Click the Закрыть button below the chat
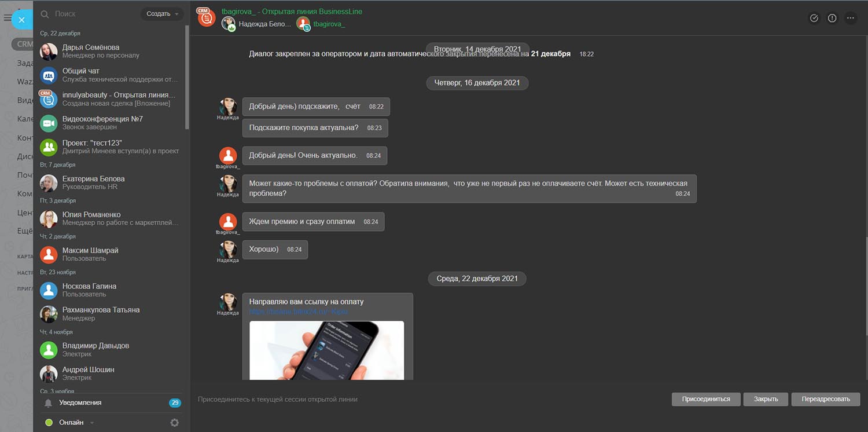 click(765, 399)
